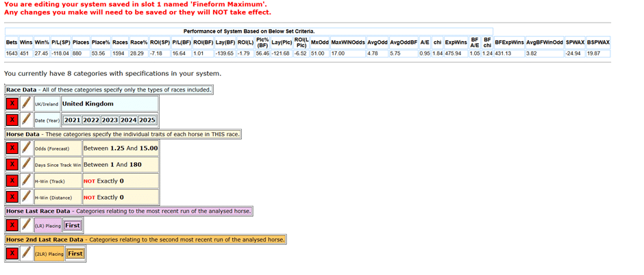Image resolution: width=644 pixels, height=275 pixels.
Task: Remove the (LR) Placing category
Action: click(12, 225)
